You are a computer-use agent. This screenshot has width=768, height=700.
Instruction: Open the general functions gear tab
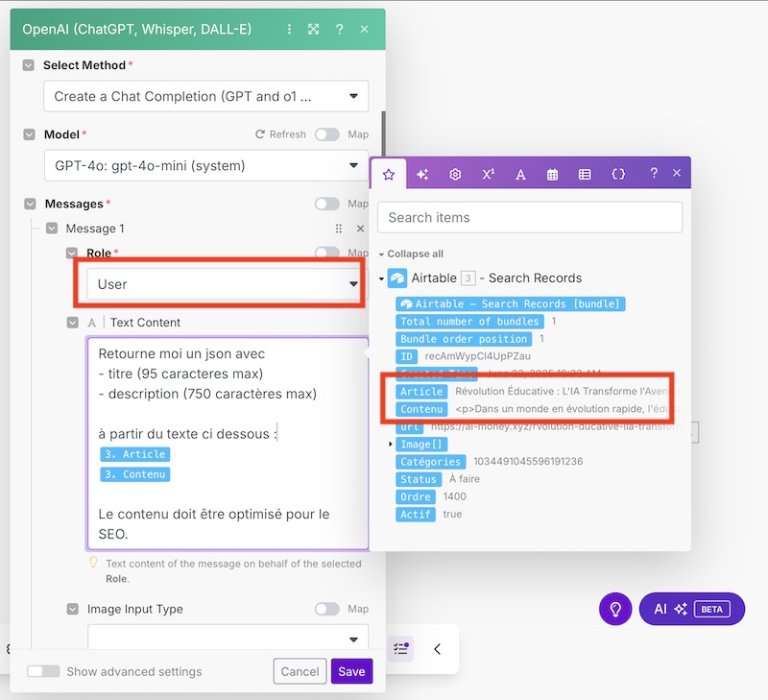pyautogui.click(x=455, y=175)
